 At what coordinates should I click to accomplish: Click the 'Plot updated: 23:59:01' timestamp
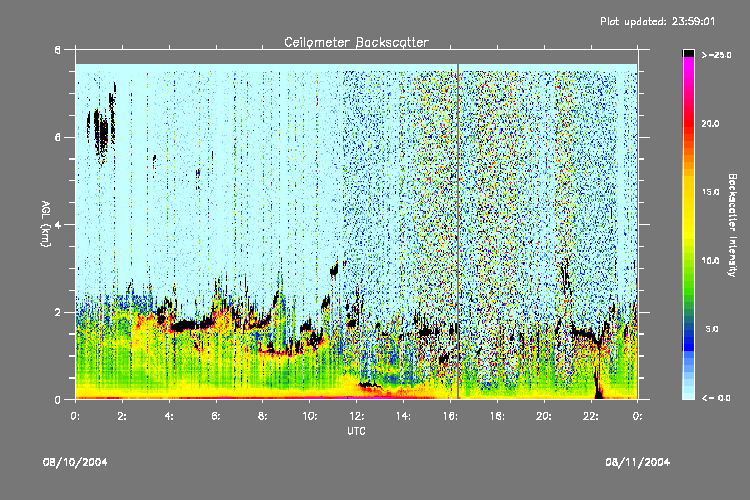658,22
